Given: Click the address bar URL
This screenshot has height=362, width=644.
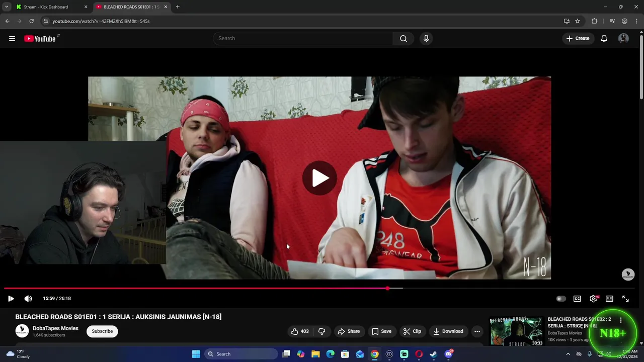Looking at the screenshot, I should click(x=101, y=21).
